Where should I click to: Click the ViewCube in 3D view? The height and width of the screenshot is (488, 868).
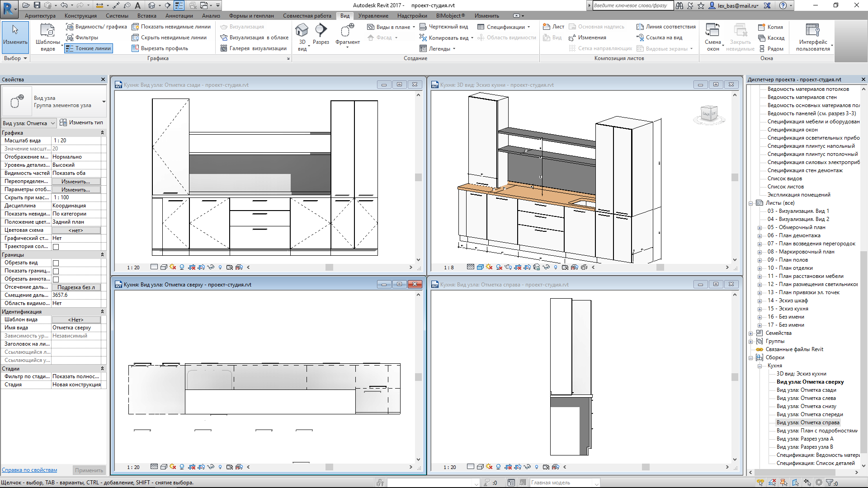708,113
